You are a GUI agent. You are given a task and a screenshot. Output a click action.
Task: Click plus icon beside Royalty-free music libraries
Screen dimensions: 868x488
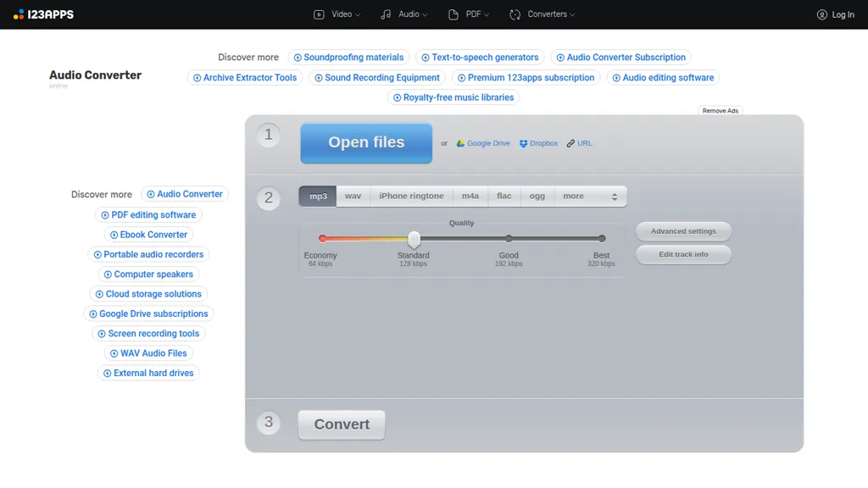(x=398, y=98)
